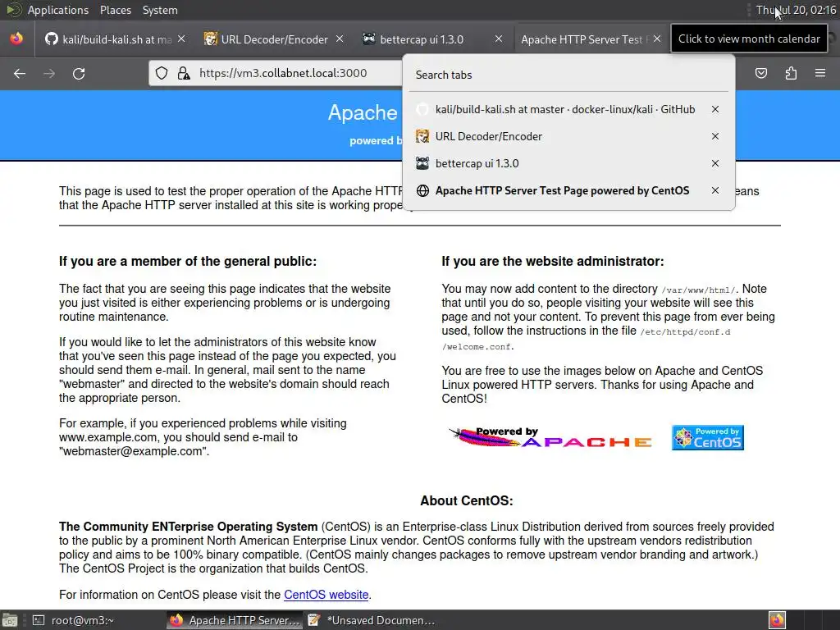Click the /var/www/html/ path text
The image size is (840, 630).
point(699,290)
